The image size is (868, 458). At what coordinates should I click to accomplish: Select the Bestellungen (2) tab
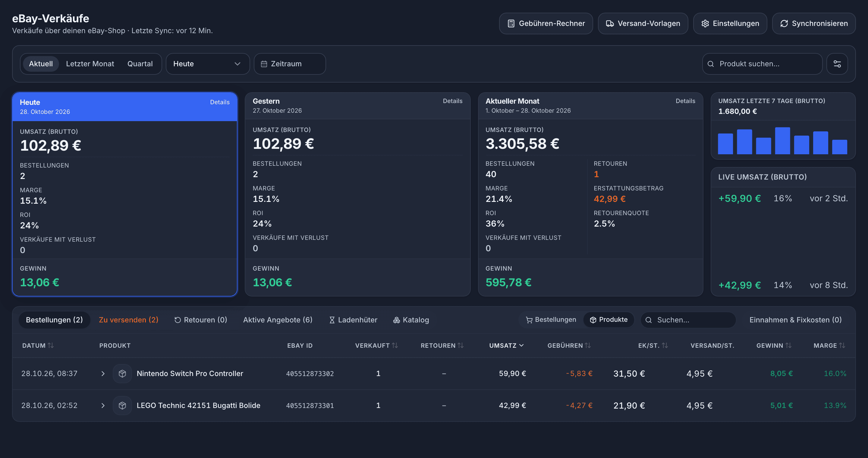coord(54,320)
